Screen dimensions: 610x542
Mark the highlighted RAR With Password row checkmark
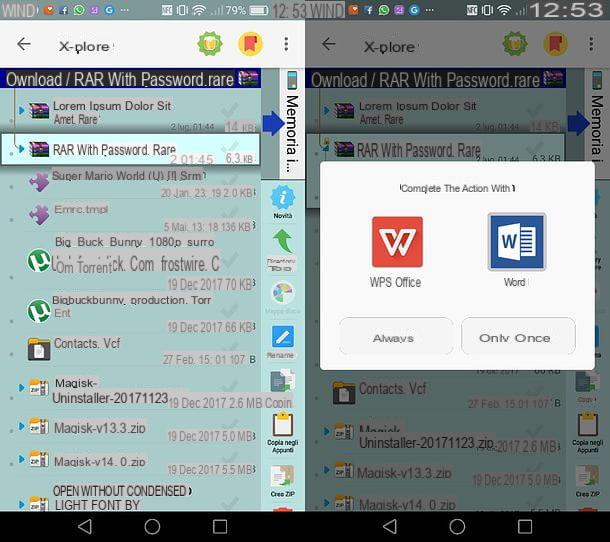[x=230, y=147]
